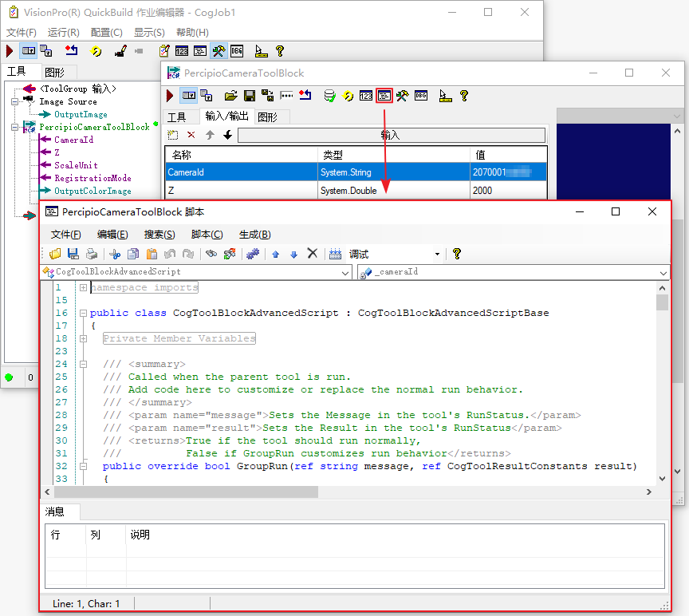Open the 运行(R) menu in QuickBuild window
Viewport: 689px width, 616px height.
tap(64, 33)
